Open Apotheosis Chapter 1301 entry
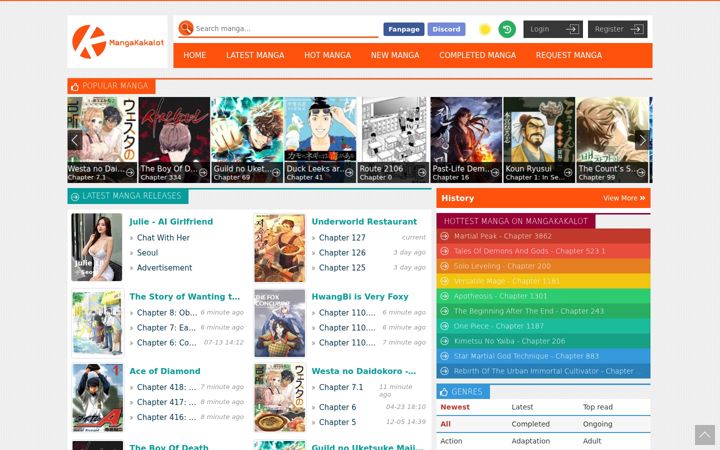720x450 pixels. 500,296
